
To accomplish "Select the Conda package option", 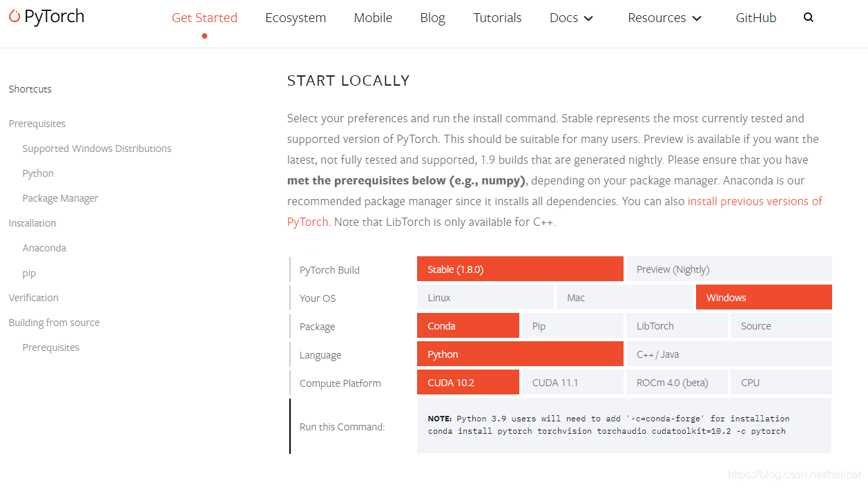I will tap(468, 326).
